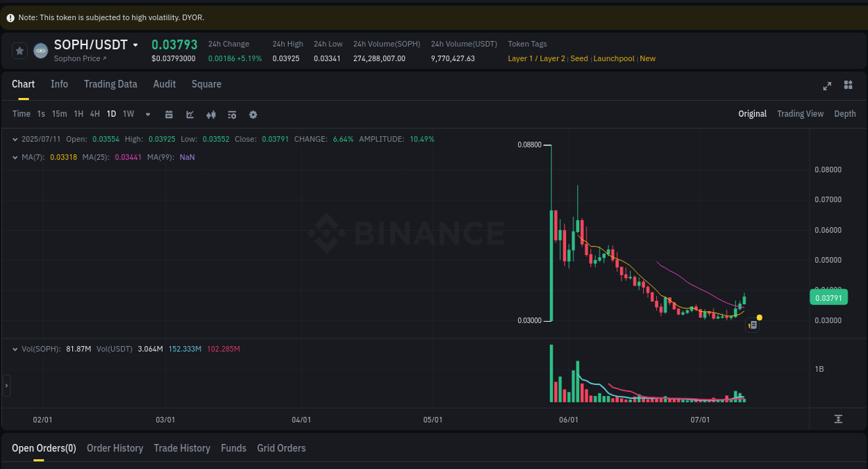Image resolution: width=868 pixels, height=469 pixels.
Task: Switch chart to Trading View mode
Action: coord(800,113)
